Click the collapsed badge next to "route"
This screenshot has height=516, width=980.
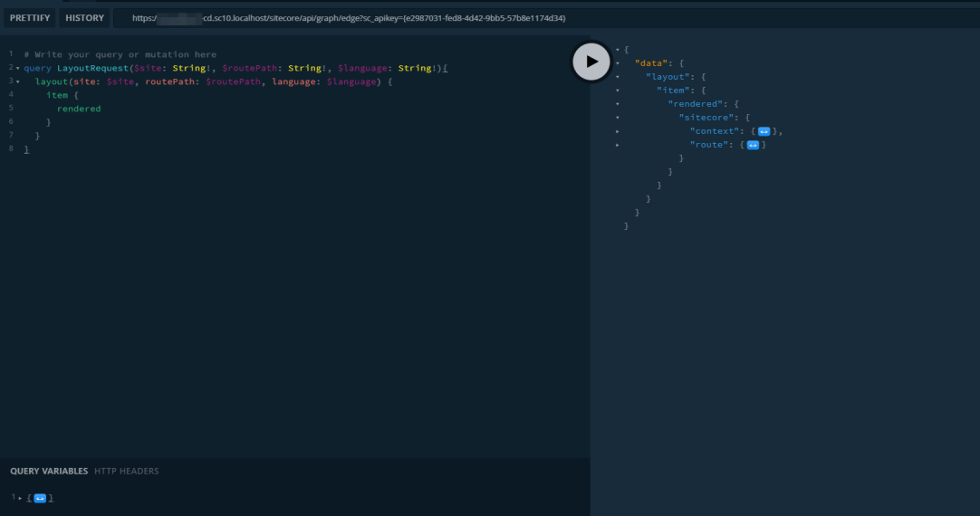(x=753, y=145)
